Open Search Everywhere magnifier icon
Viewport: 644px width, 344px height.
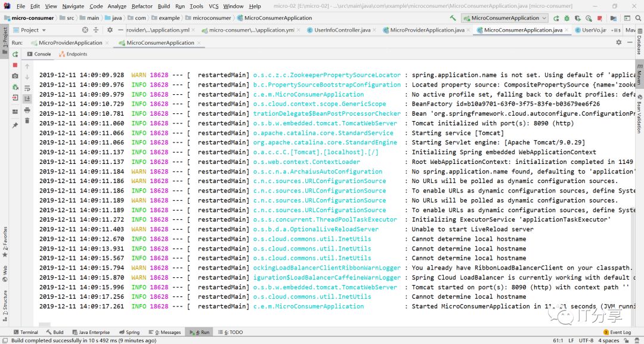tap(638, 18)
